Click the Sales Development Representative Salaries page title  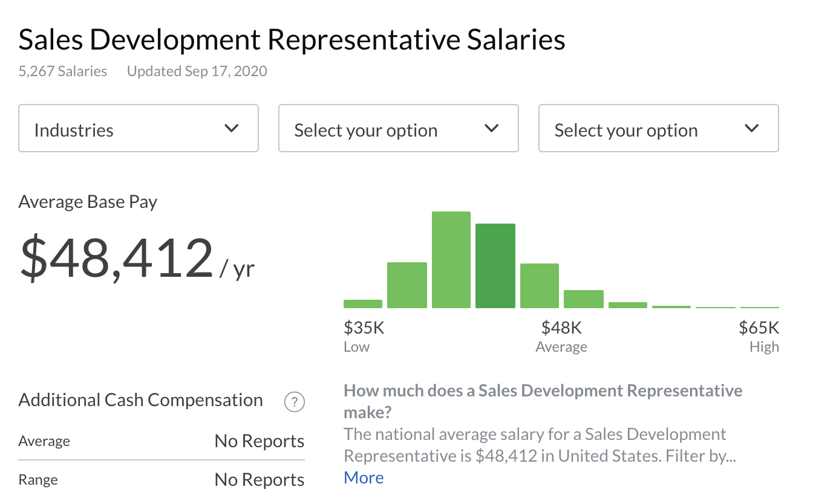click(x=292, y=39)
